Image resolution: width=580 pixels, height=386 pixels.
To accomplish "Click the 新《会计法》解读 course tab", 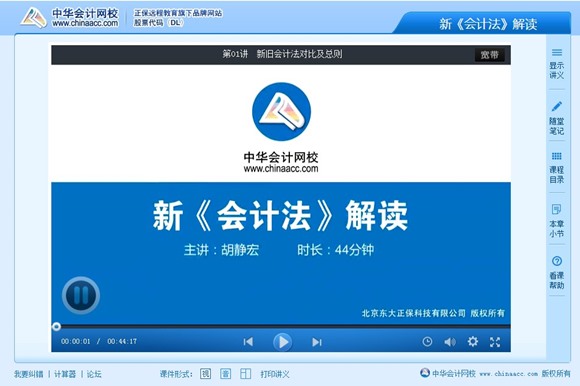I will 488,24.
